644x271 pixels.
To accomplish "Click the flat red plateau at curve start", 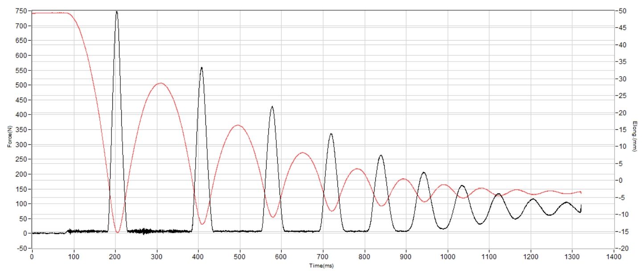I will point(50,13).
